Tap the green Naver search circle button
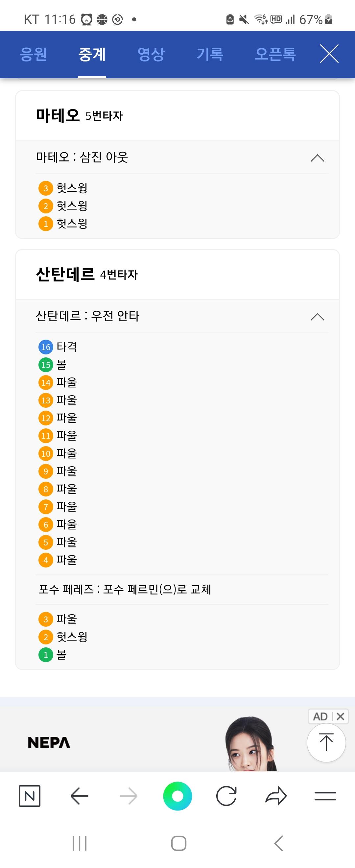The width and height of the screenshot is (355, 868). point(177,796)
